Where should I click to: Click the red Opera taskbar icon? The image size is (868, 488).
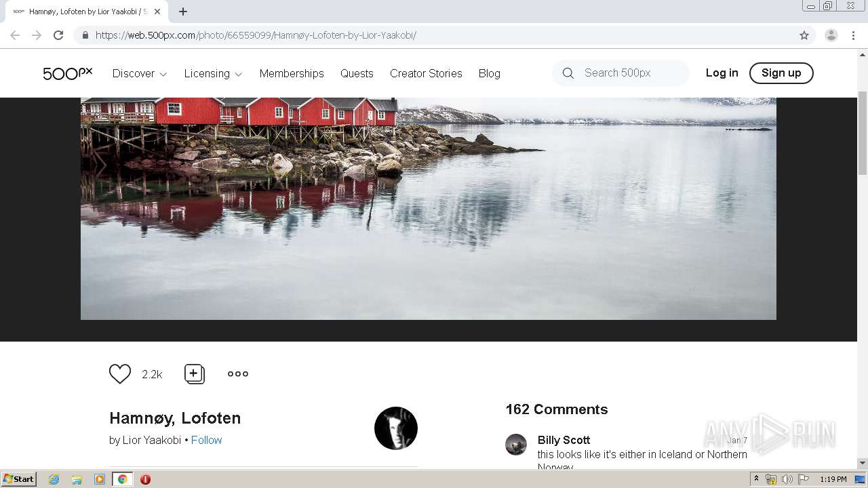pos(145,479)
